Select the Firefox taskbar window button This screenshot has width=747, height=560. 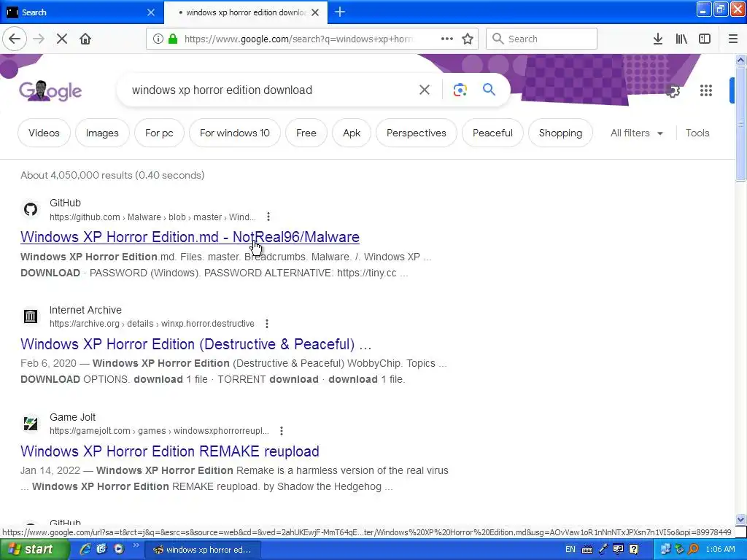click(202, 550)
